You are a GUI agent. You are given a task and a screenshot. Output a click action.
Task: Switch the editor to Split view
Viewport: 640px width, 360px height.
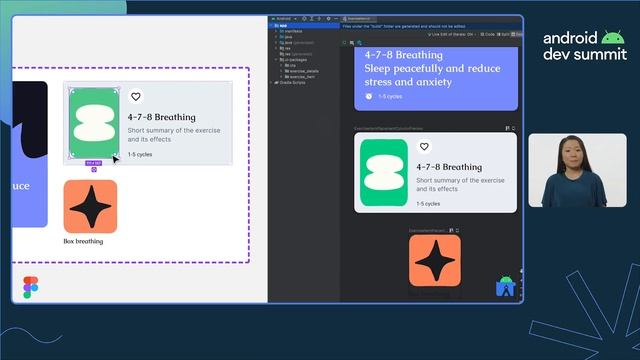click(503, 34)
